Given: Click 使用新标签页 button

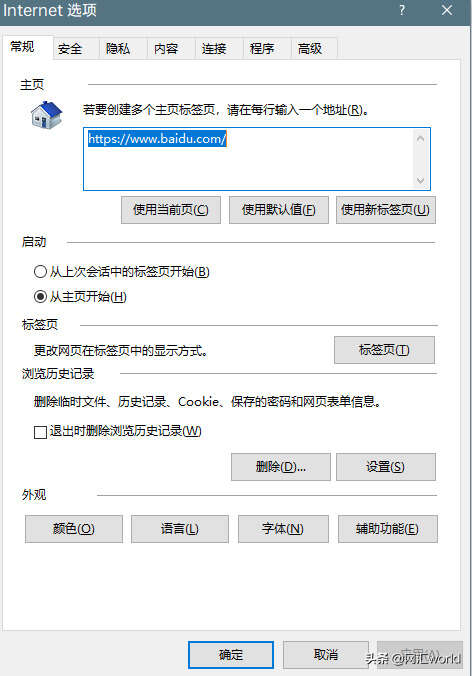Looking at the screenshot, I should click(386, 210).
